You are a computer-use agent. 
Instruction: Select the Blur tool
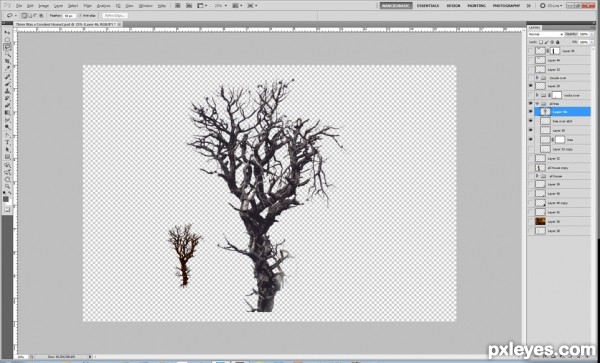[x=7, y=120]
